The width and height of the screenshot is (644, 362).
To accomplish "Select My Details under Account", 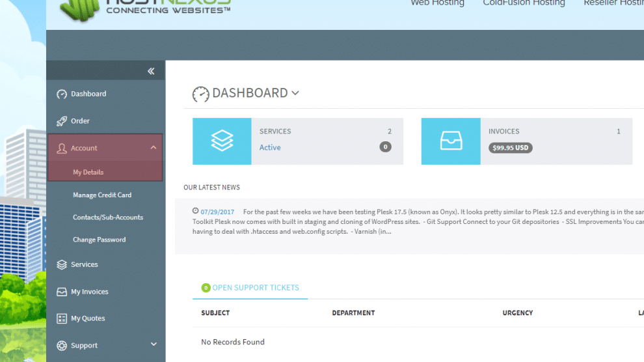I will coord(88,172).
